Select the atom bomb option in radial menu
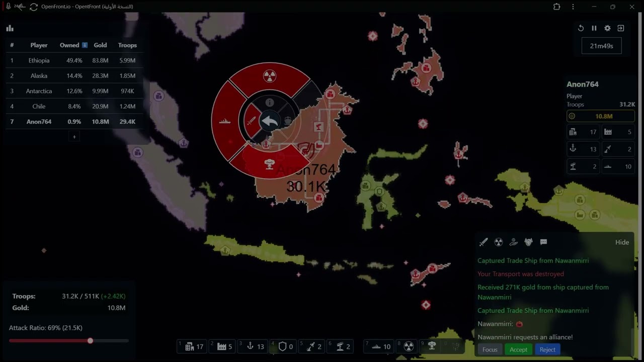The image size is (644, 362). [x=270, y=76]
